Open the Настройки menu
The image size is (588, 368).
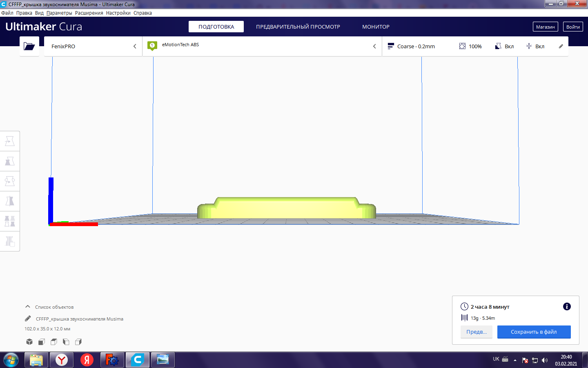pos(118,13)
